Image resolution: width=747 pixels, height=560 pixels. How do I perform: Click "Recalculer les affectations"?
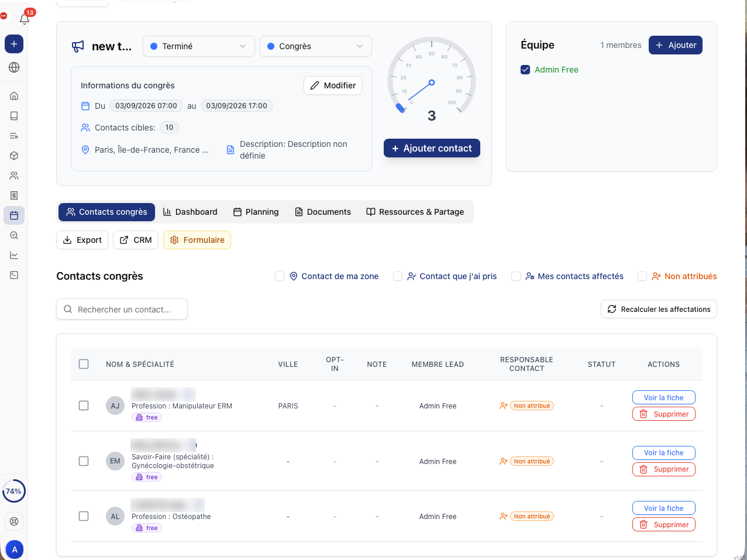[659, 309]
